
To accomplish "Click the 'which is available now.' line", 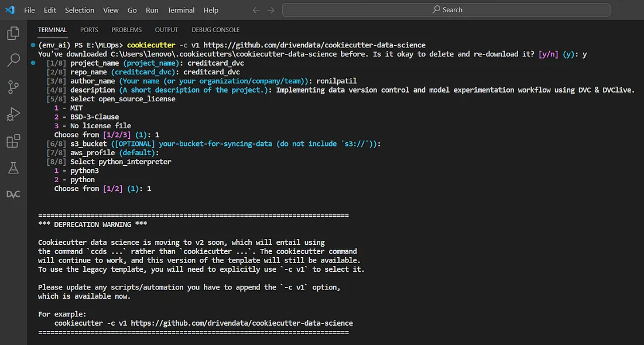I will (85, 296).
